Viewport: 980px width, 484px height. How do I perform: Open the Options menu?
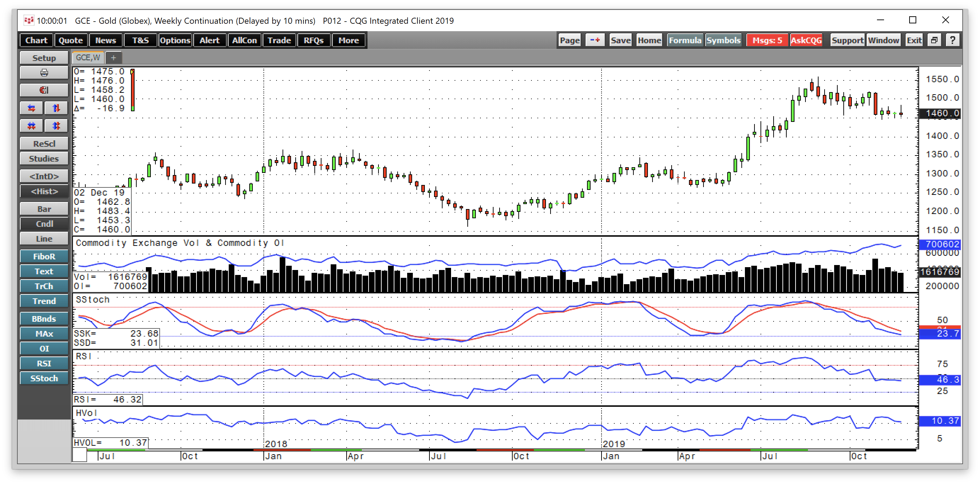pyautogui.click(x=175, y=40)
